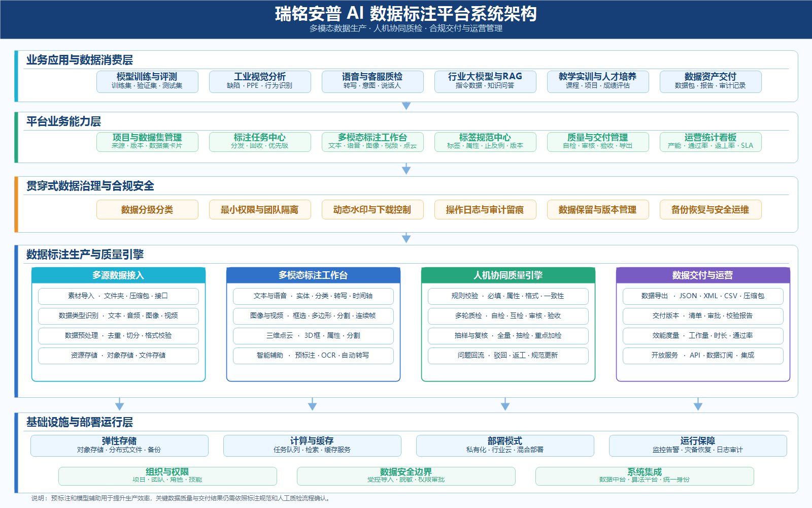This screenshot has width=812, height=508.
Task: Open the 动态水印与下载控制 box
Action: pyautogui.click(x=373, y=209)
